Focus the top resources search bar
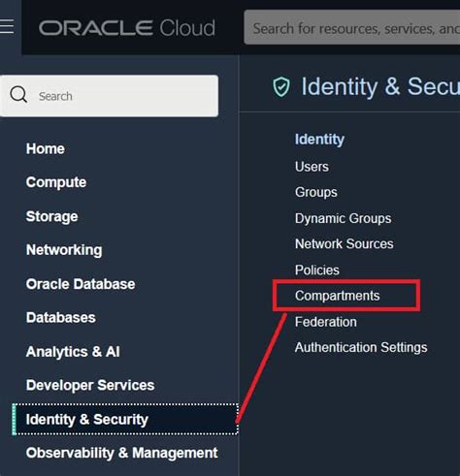Image resolution: width=460 pixels, height=476 pixels. click(x=352, y=27)
